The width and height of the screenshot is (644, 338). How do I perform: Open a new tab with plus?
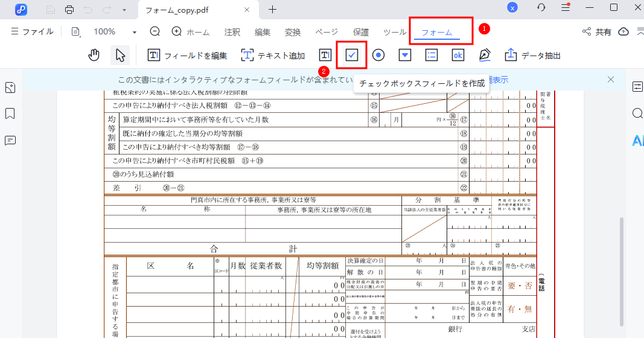(x=272, y=9)
